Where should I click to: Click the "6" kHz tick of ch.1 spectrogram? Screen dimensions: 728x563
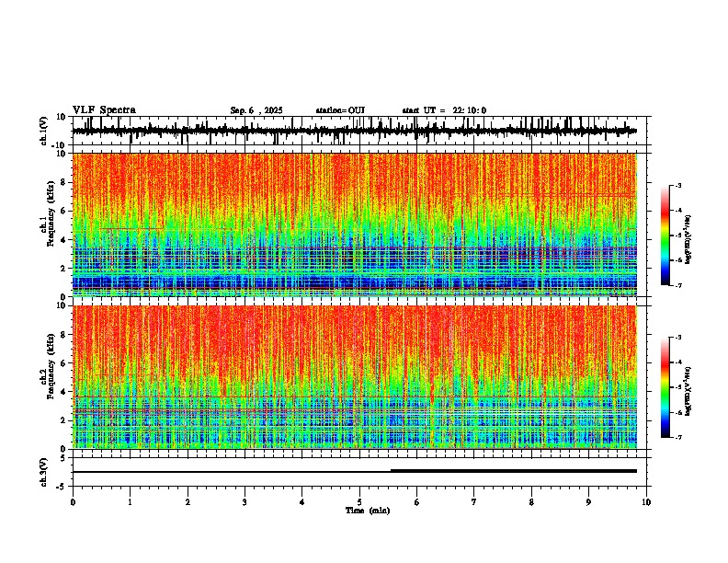click(x=63, y=212)
